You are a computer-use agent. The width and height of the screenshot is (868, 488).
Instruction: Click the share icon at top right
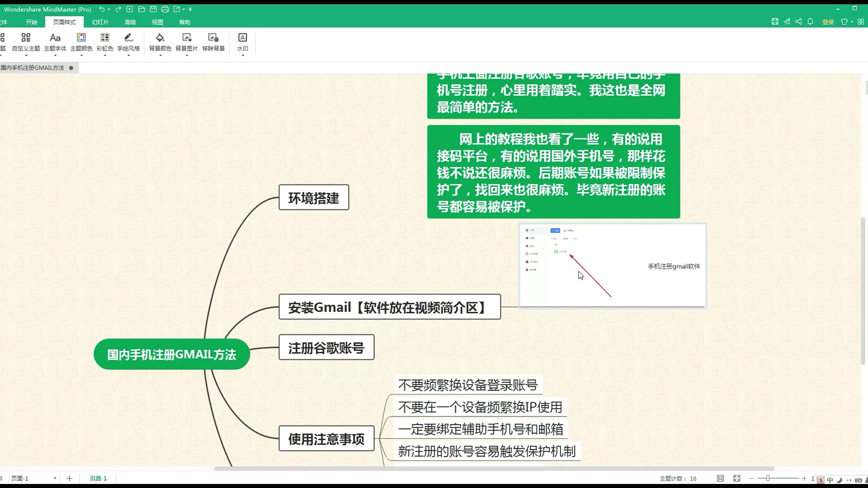click(798, 22)
